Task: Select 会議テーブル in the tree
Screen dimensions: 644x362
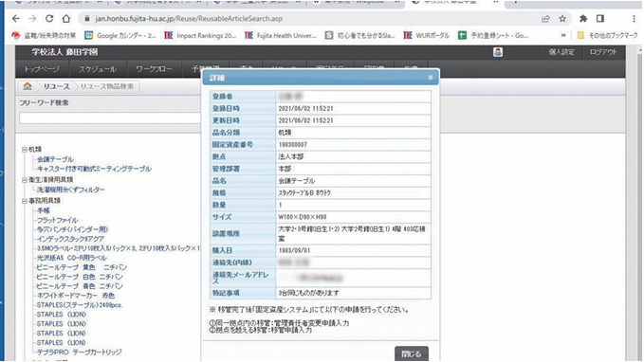Action: 55,159
